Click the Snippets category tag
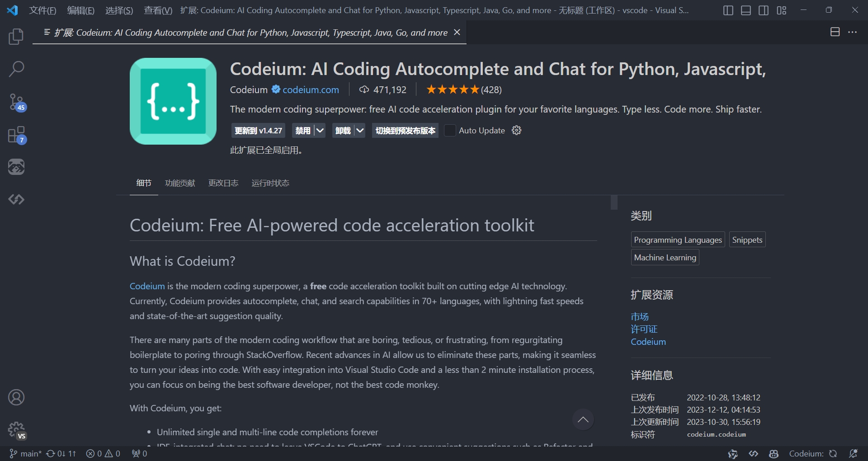868x461 pixels. pyautogui.click(x=747, y=240)
